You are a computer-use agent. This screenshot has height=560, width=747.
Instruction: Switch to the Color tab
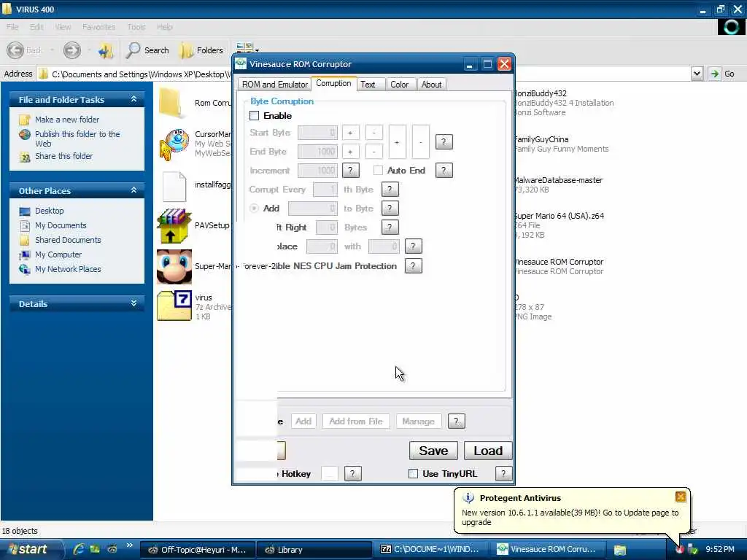(x=399, y=85)
